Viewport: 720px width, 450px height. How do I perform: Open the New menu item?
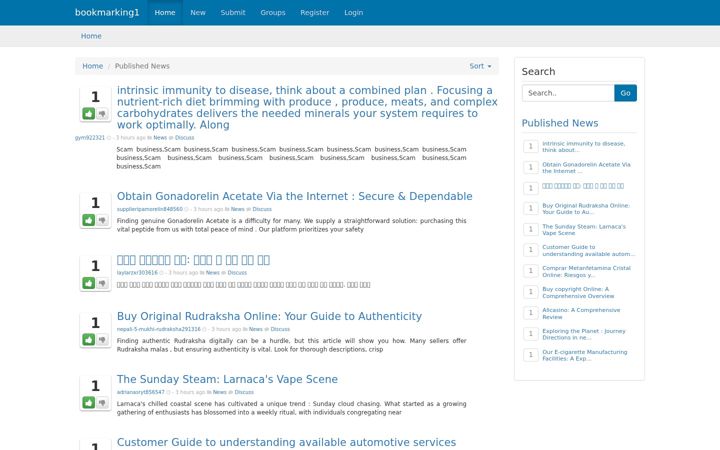pos(198,12)
